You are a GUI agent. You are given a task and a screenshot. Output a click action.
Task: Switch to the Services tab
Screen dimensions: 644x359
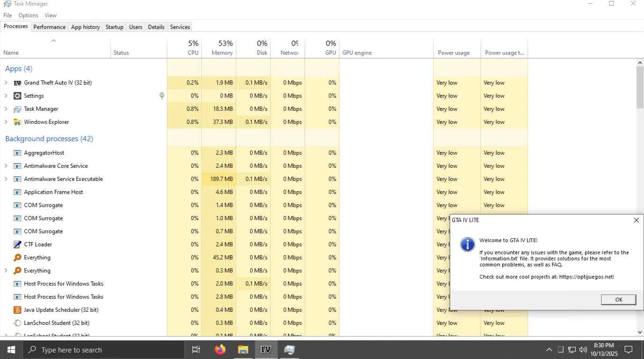tap(180, 27)
